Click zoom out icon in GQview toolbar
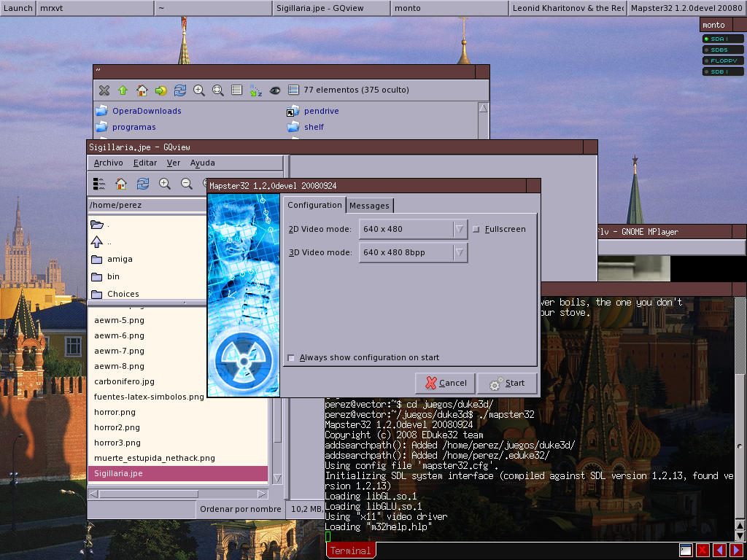 pos(187,184)
